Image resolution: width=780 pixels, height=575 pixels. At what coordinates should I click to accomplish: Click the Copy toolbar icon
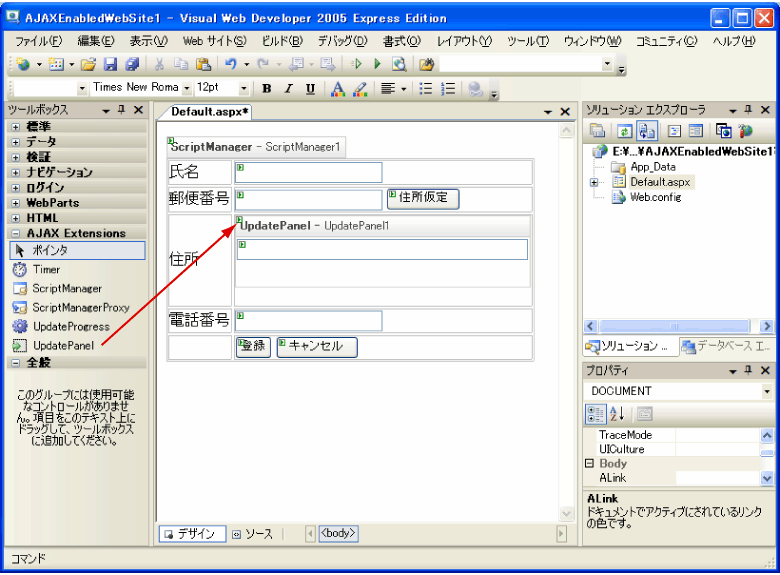click(x=181, y=64)
